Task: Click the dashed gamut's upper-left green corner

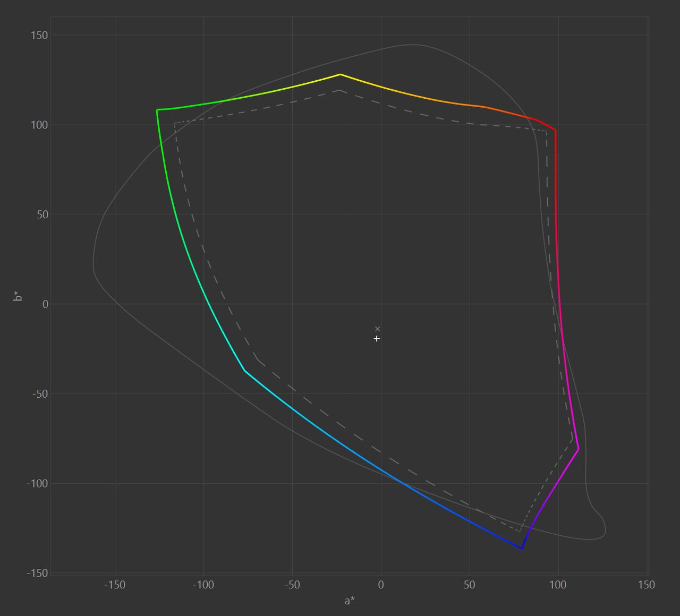Action: click(175, 123)
